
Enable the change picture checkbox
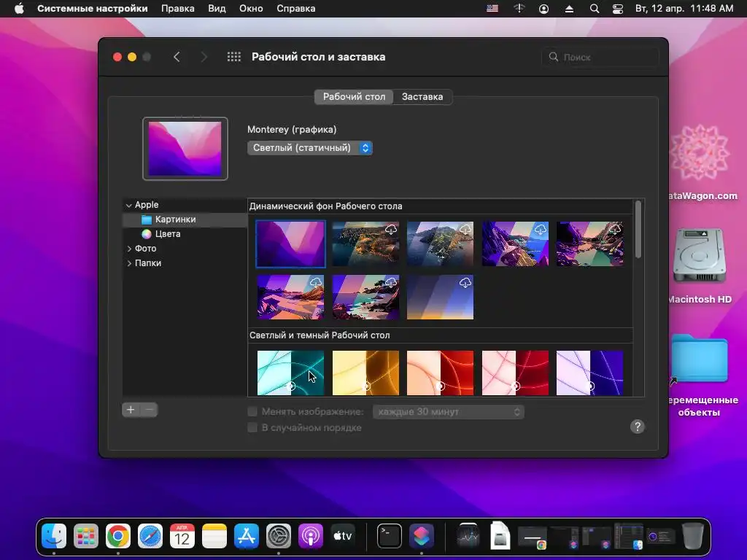click(252, 411)
